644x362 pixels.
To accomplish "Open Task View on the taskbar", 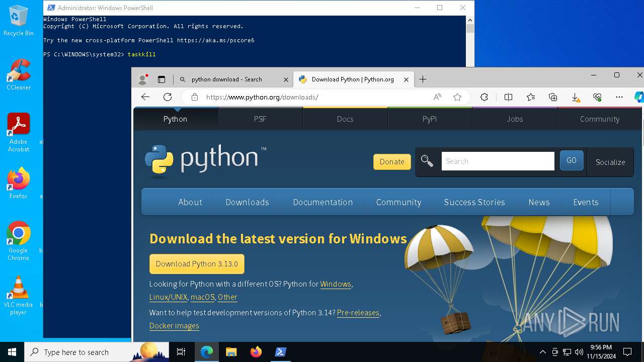I will click(182, 352).
